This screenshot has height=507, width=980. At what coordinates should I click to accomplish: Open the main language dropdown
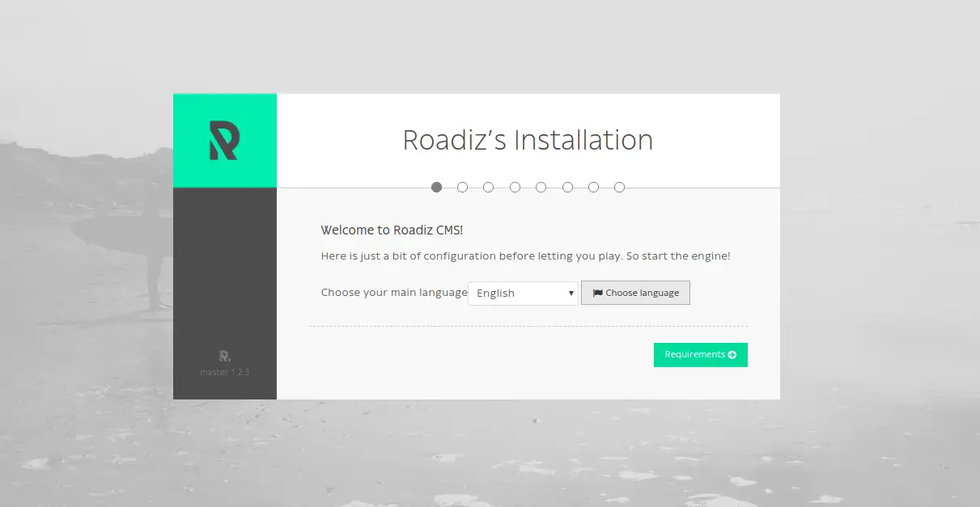[524, 293]
